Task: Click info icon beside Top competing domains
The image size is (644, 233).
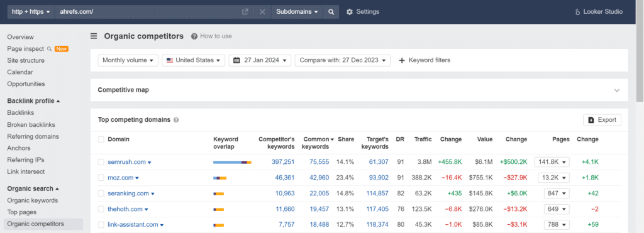Action: point(176,120)
